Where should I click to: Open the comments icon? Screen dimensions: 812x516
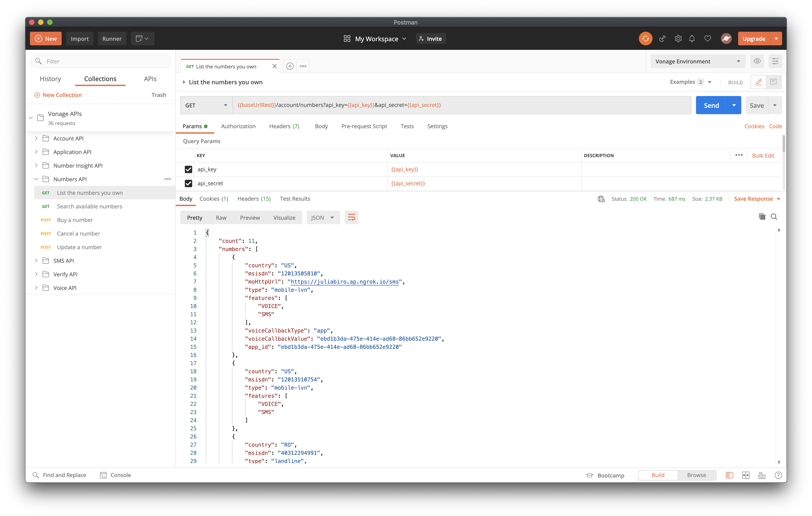(773, 82)
